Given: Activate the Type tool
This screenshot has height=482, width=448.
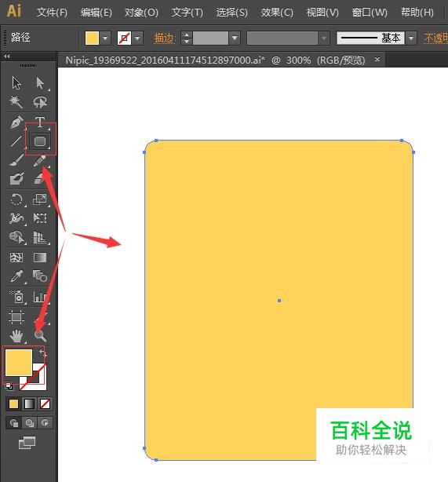Looking at the screenshot, I should pyautogui.click(x=40, y=122).
